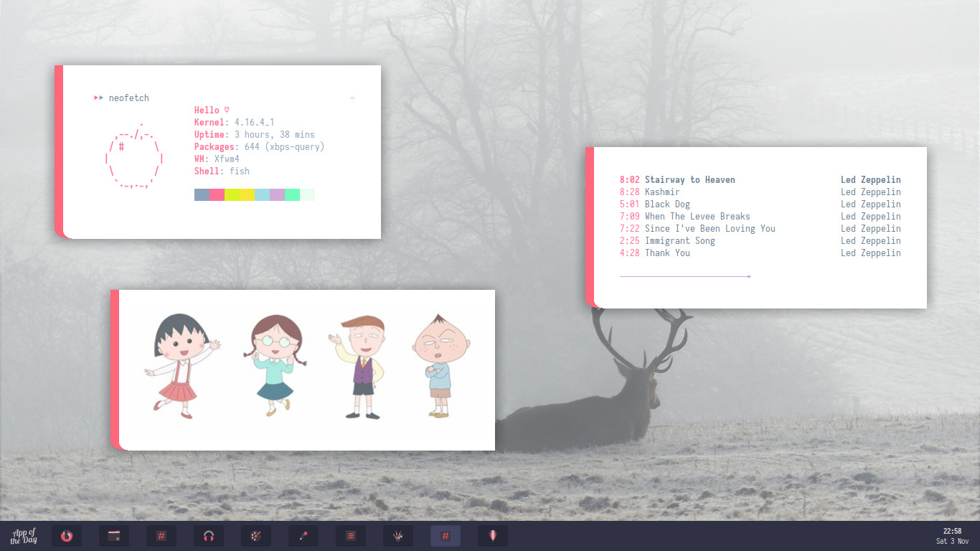Click the lime green swatch in neofetch palette
This screenshot has height=551, width=980.
tap(232, 195)
